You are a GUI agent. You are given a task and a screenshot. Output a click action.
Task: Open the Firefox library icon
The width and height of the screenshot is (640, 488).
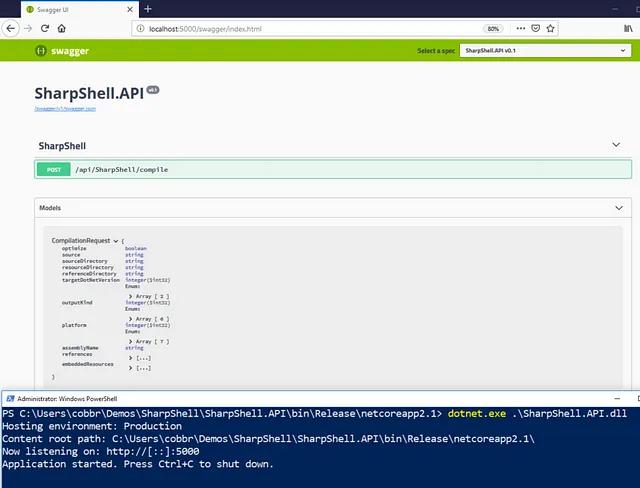click(628, 29)
